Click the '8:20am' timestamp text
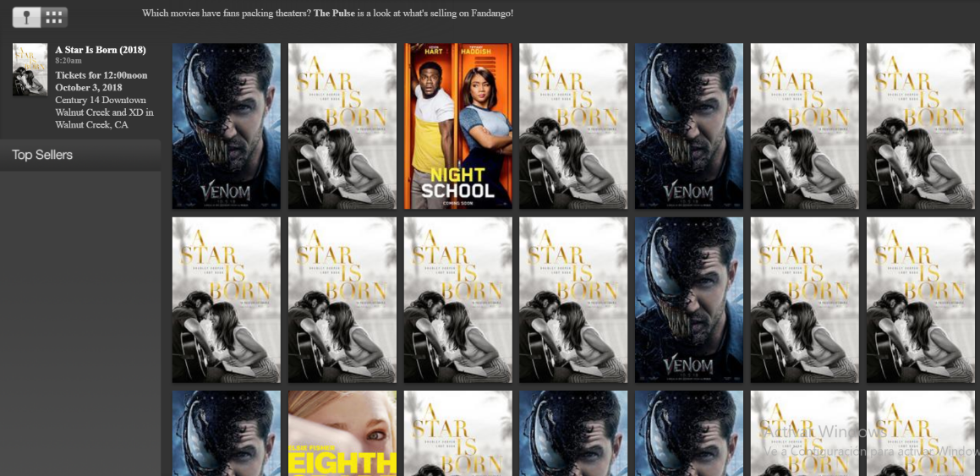The width and height of the screenshot is (980, 476). (x=68, y=61)
